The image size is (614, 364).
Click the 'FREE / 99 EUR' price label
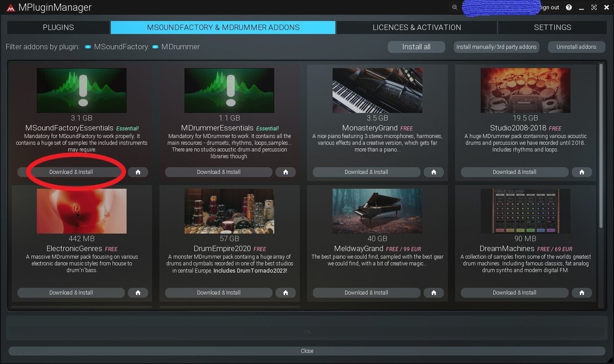(403, 249)
